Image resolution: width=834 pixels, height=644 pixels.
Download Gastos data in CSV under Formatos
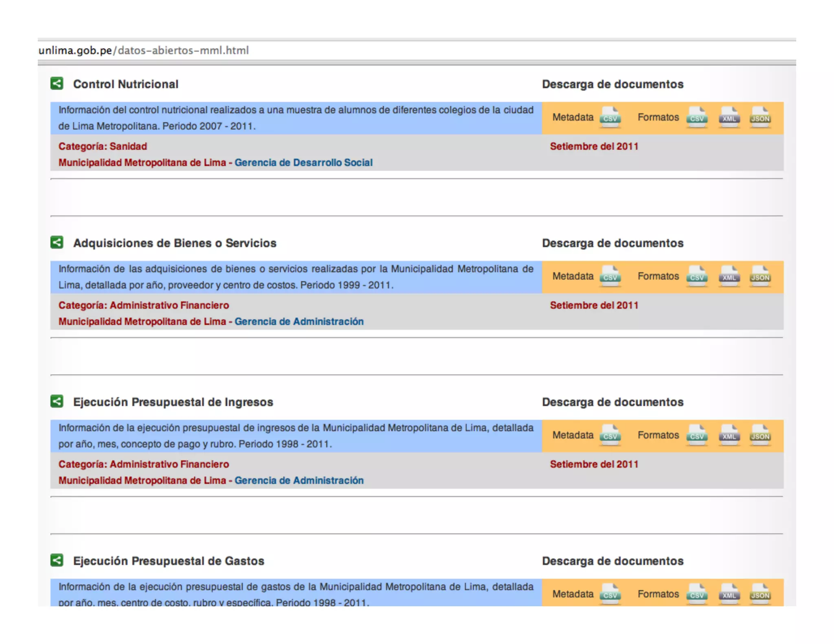coord(697,594)
